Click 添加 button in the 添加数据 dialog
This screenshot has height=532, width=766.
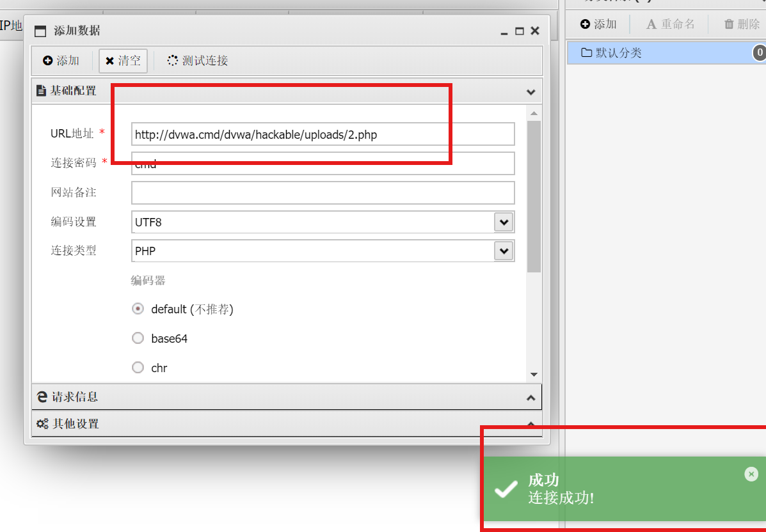[61, 61]
